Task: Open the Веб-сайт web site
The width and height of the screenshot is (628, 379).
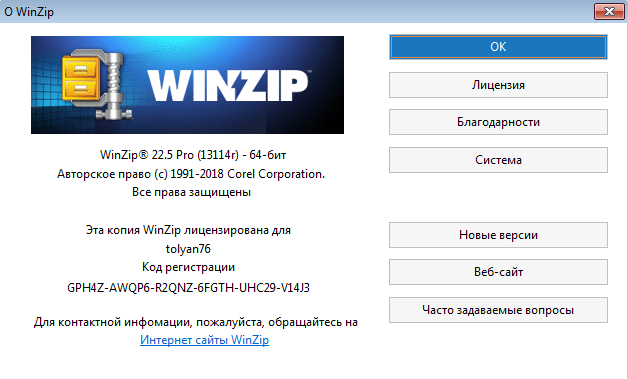Action: pos(498,272)
